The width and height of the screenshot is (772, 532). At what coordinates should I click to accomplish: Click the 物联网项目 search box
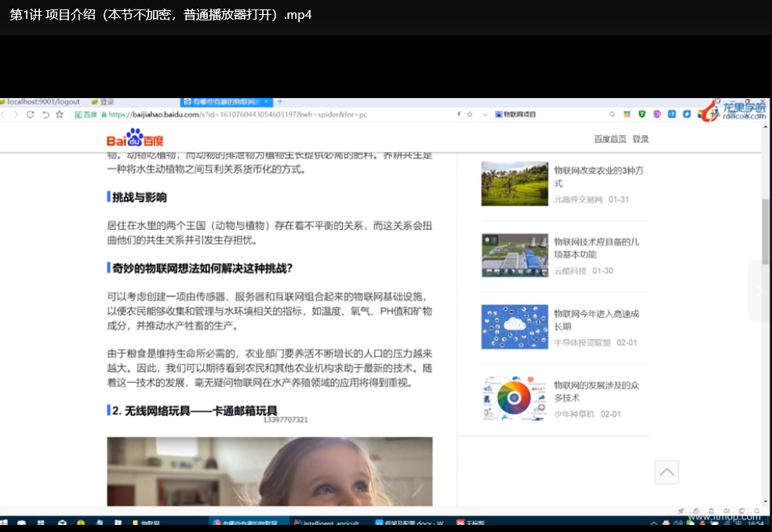[549, 115]
